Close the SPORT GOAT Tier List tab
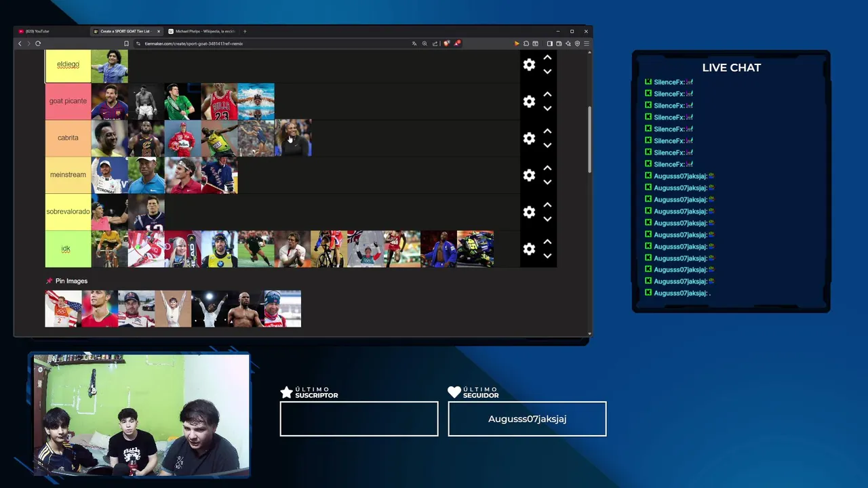868x488 pixels. [159, 31]
